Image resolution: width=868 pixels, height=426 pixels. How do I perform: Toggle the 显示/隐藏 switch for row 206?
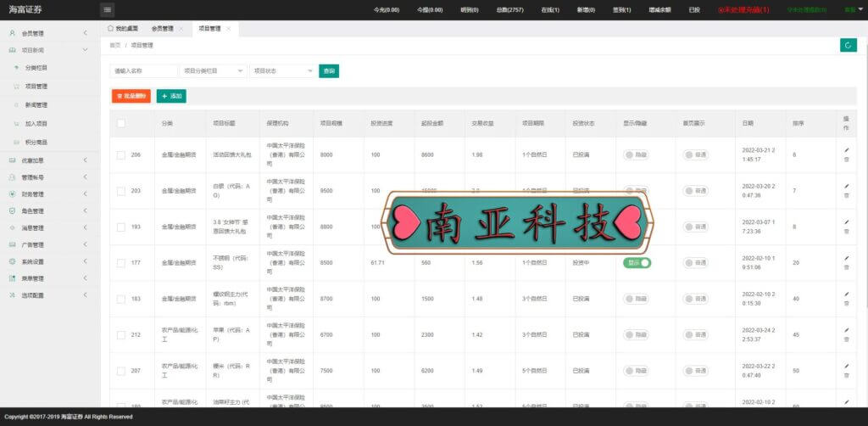pyautogui.click(x=636, y=155)
